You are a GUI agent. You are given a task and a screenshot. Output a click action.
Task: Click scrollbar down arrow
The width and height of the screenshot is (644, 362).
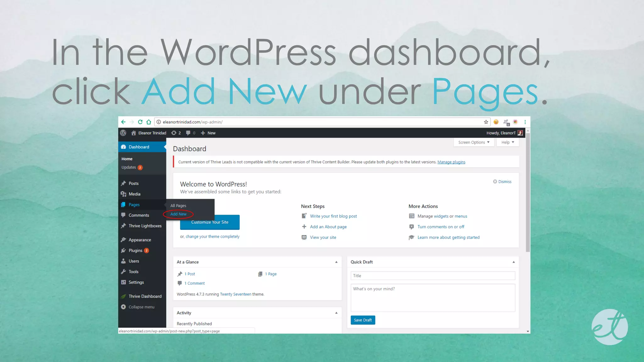(x=528, y=331)
